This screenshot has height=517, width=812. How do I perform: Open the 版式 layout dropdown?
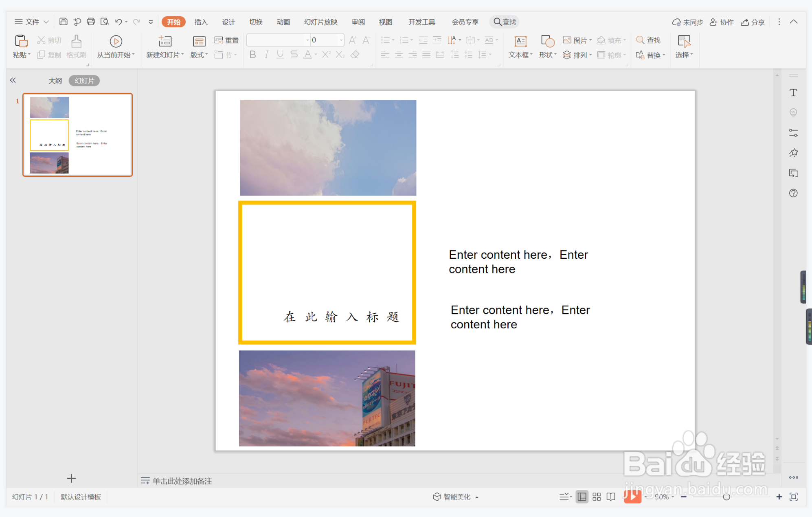pos(199,55)
